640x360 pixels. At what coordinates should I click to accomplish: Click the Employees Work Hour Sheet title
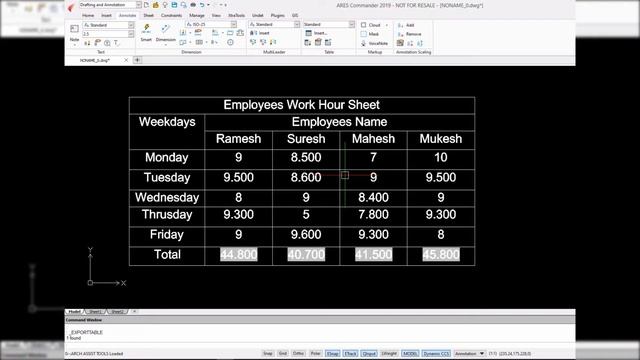(302, 105)
